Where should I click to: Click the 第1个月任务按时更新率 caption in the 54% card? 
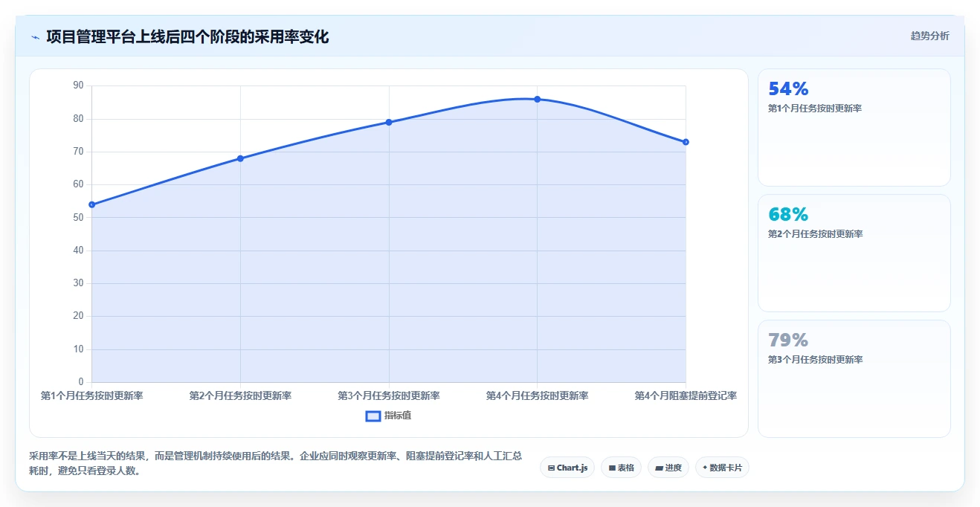(x=815, y=109)
